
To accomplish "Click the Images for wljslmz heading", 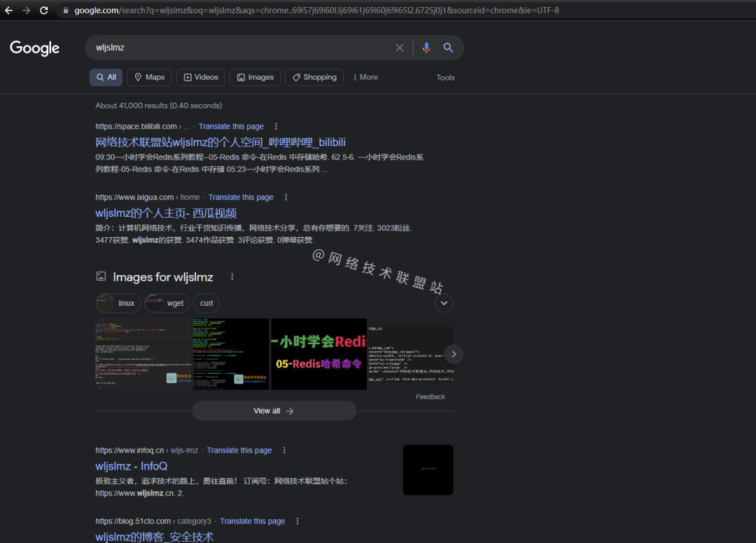I will [x=163, y=277].
